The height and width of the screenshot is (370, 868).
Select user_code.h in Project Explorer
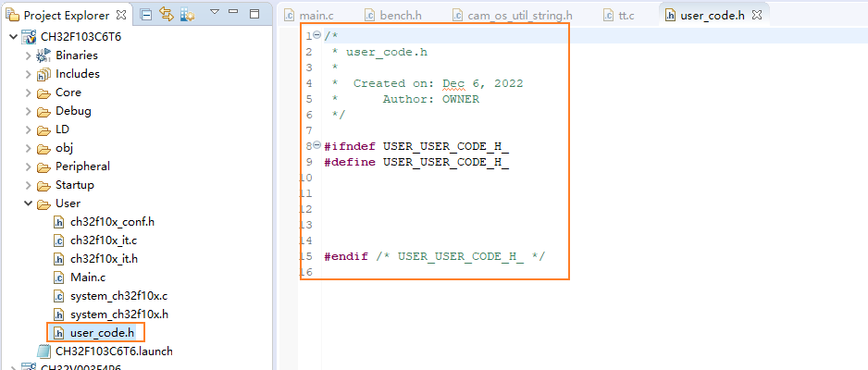point(102,333)
